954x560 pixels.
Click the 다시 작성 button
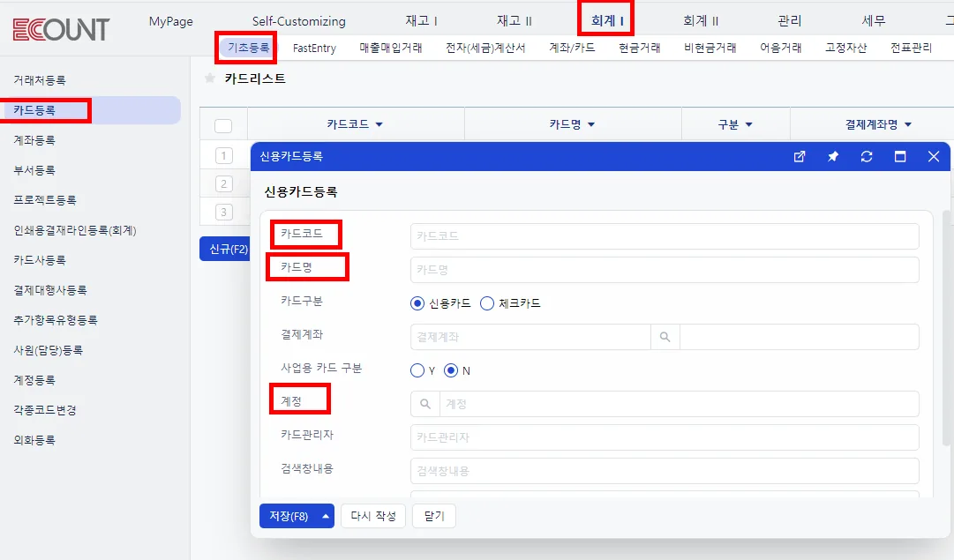click(x=373, y=516)
